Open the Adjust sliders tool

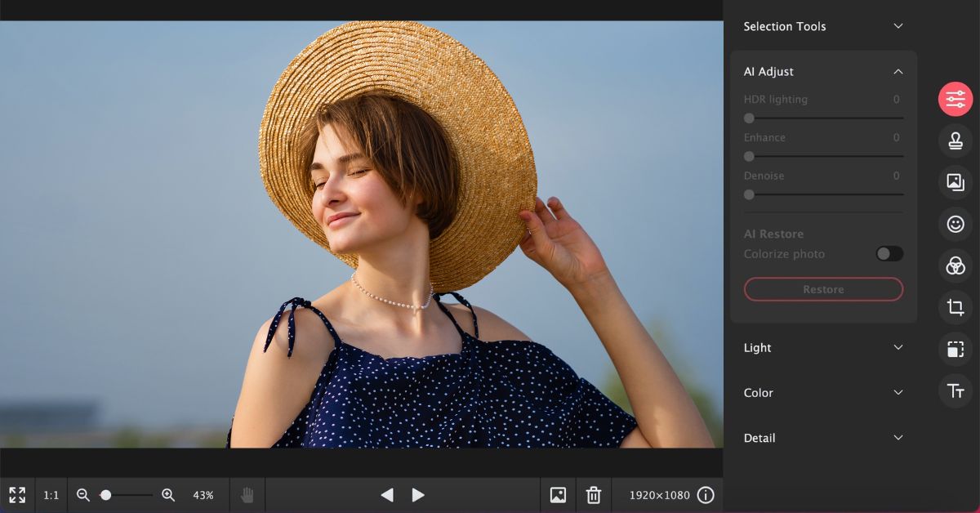(x=955, y=100)
